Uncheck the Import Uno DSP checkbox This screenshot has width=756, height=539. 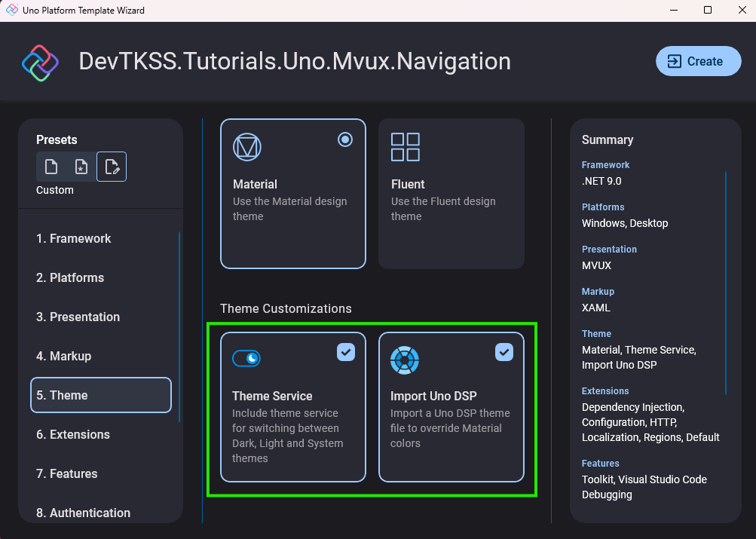(503, 351)
